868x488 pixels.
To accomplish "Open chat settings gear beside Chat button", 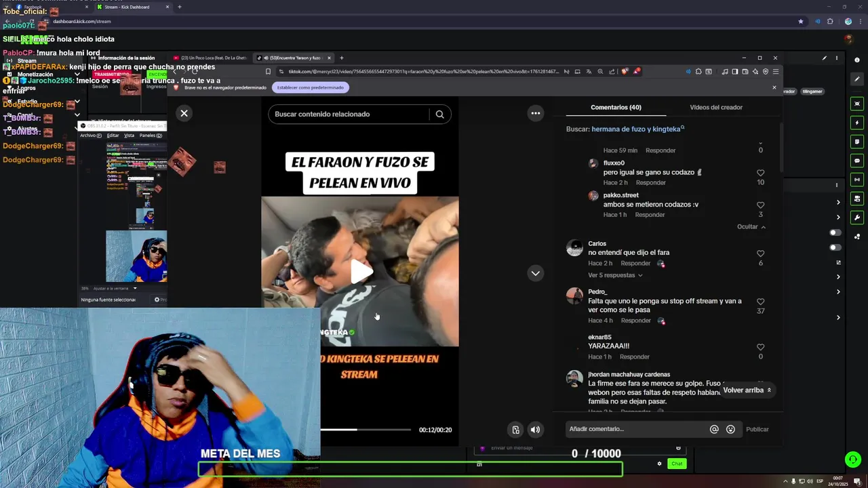I will coord(659,464).
